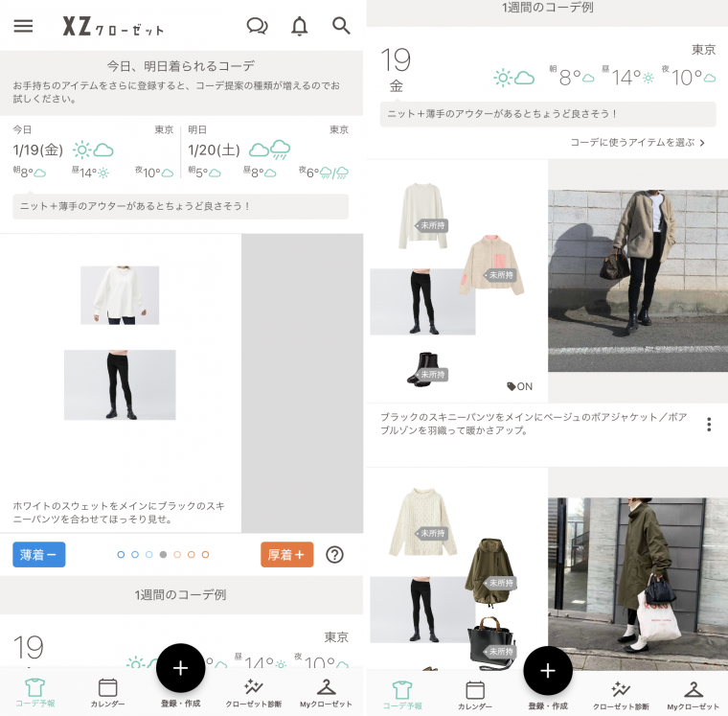Image resolution: width=728 pixels, height=716 pixels.
Task: Tap 未所持 tag on khaki coat
Action: coord(500,583)
